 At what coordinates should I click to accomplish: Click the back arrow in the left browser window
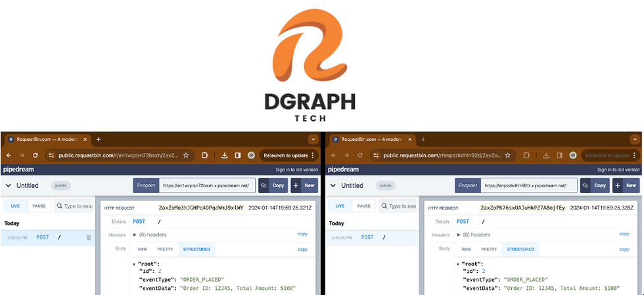[9, 155]
